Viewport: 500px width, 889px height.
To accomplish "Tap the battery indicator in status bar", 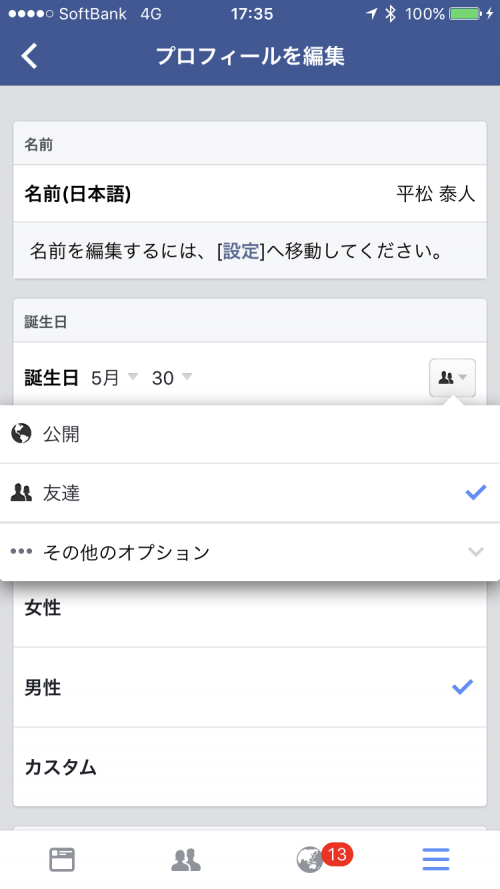I will [465, 14].
